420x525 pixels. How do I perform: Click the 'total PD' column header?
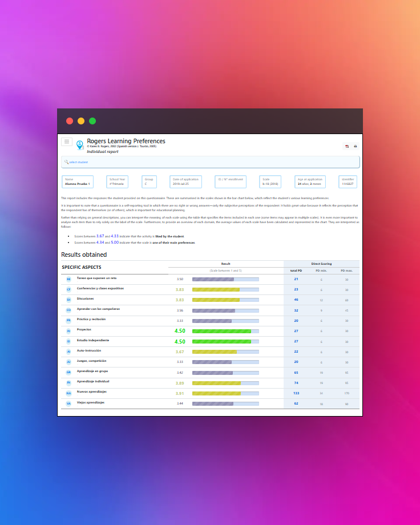click(296, 270)
